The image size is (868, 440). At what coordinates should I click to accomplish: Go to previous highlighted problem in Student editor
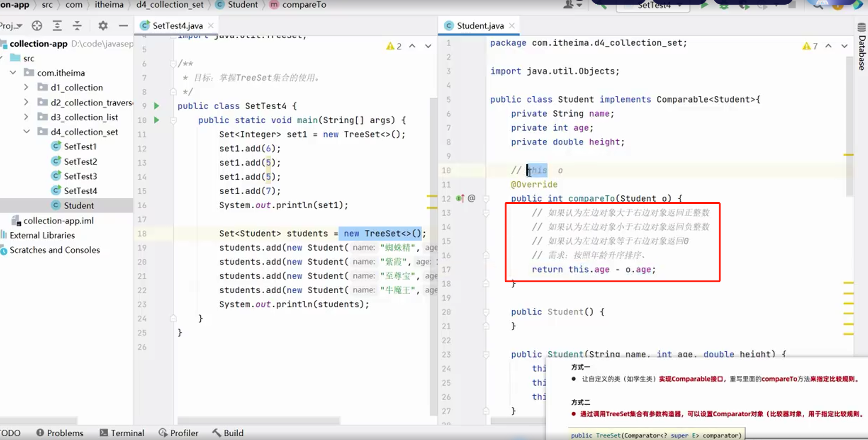(x=828, y=46)
